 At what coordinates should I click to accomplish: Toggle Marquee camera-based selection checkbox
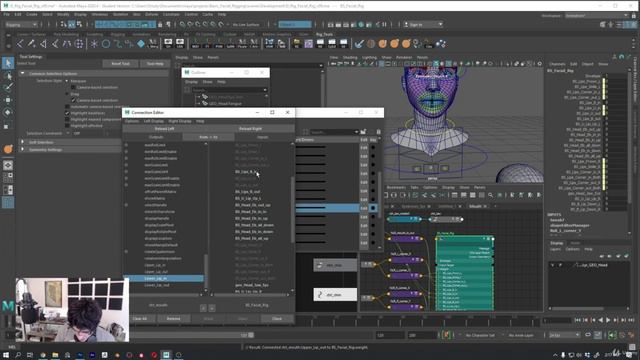(x=73, y=87)
